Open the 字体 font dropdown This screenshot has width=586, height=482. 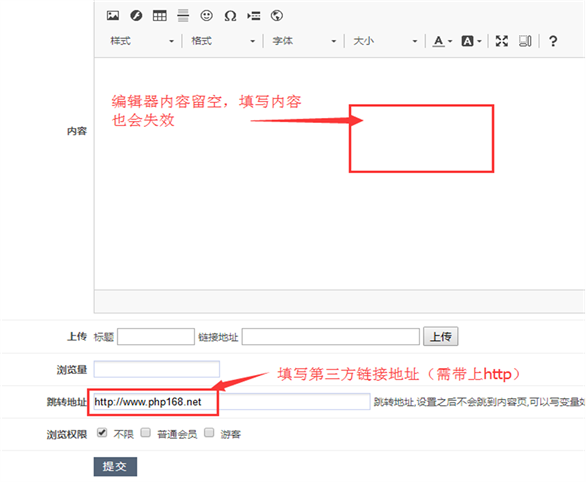point(304,41)
